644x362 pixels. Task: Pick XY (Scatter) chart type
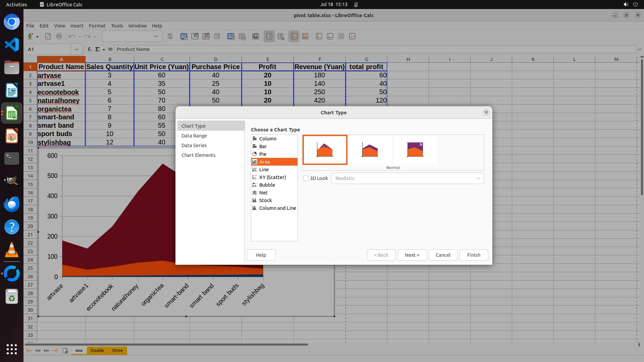(272, 177)
